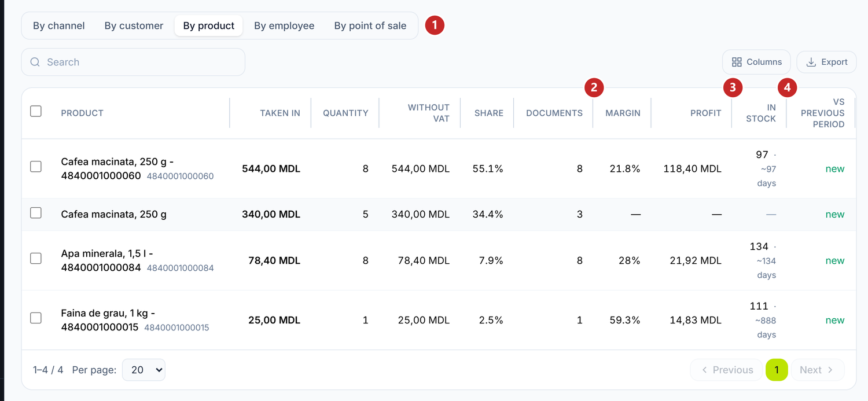
Task: Click the QUANTITY column header
Action: [x=345, y=113]
